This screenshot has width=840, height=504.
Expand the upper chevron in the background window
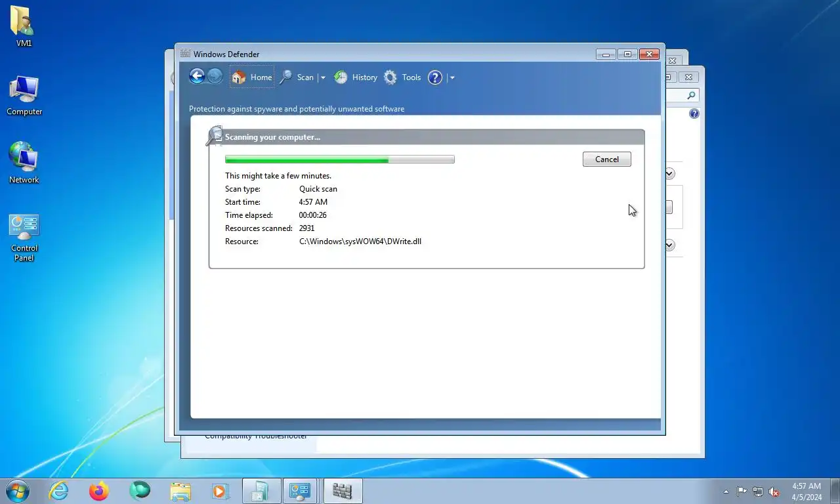coord(669,173)
